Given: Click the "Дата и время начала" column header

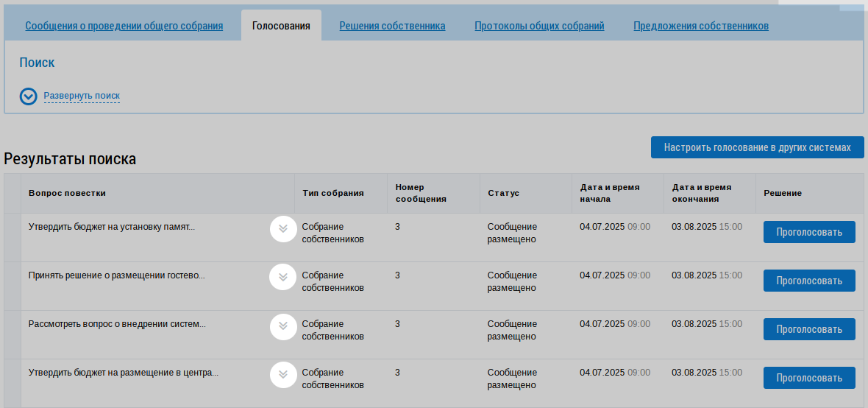Looking at the screenshot, I should tap(609, 193).
